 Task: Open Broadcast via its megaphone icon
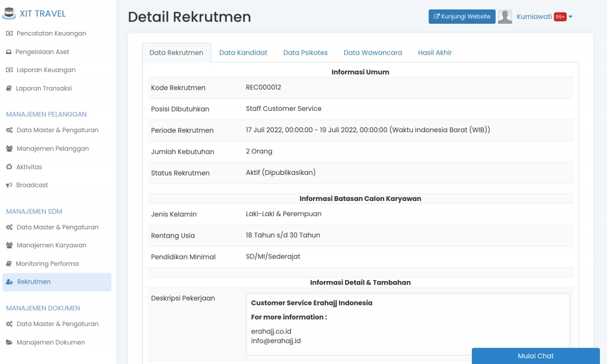tap(8, 185)
